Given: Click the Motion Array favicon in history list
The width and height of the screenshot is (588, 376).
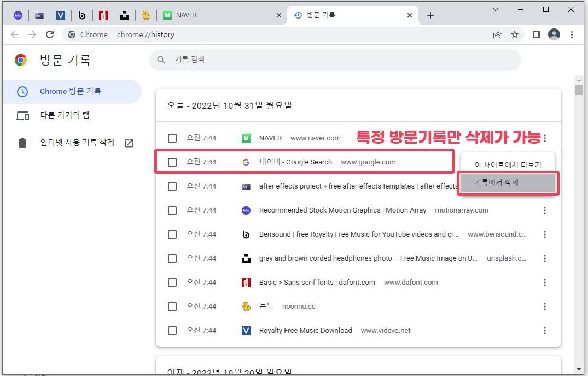Looking at the screenshot, I should pos(246,210).
